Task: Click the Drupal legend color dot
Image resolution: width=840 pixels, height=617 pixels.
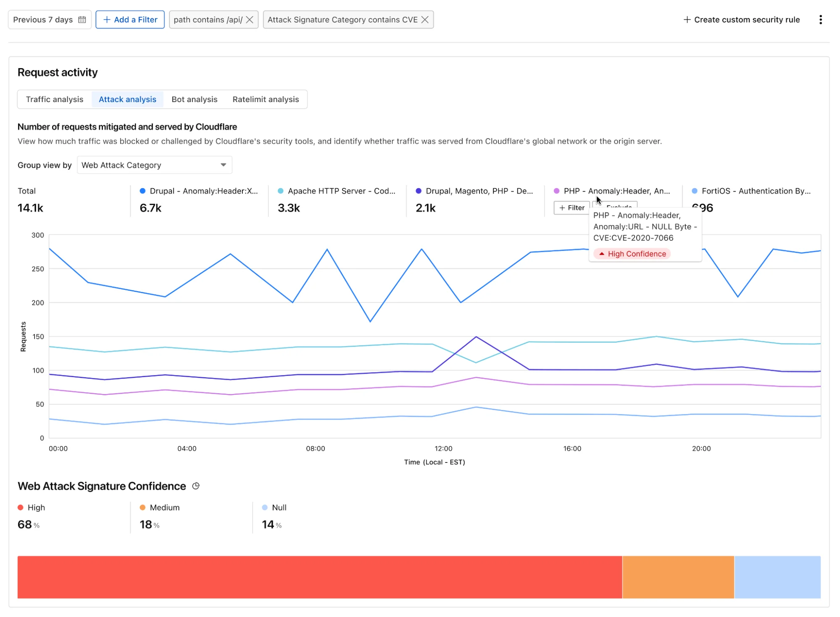Action: pyautogui.click(x=142, y=191)
